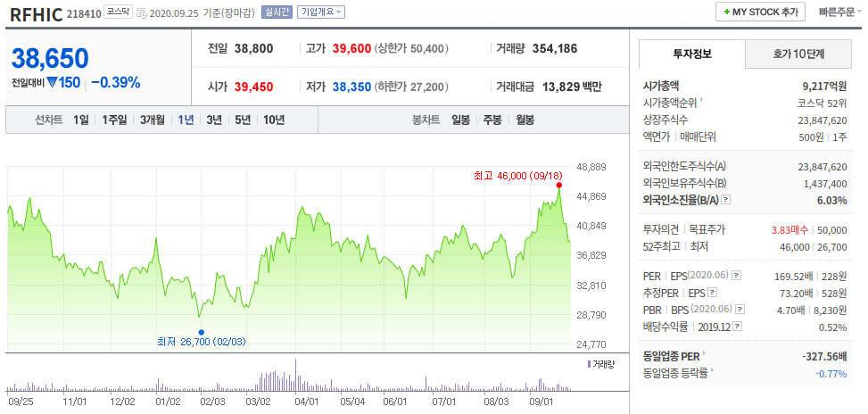Click the 코스닥 52위 ranking value
868x414 pixels.
(x=822, y=103)
